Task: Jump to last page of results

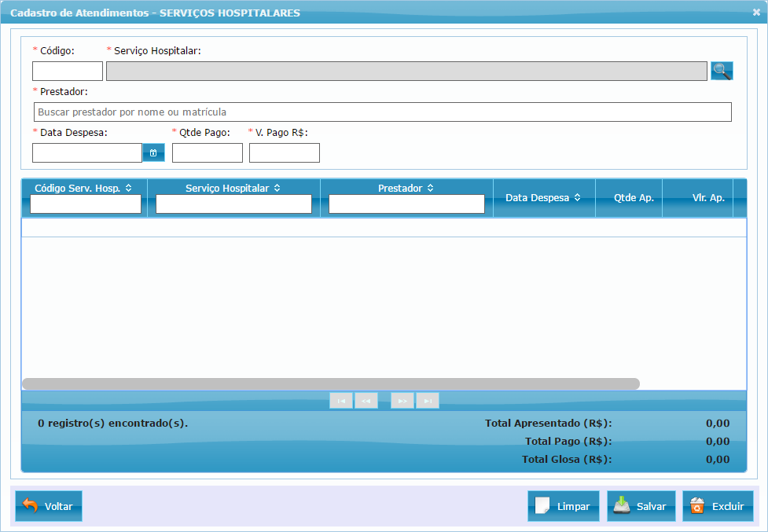Action: pyautogui.click(x=428, y=401)
